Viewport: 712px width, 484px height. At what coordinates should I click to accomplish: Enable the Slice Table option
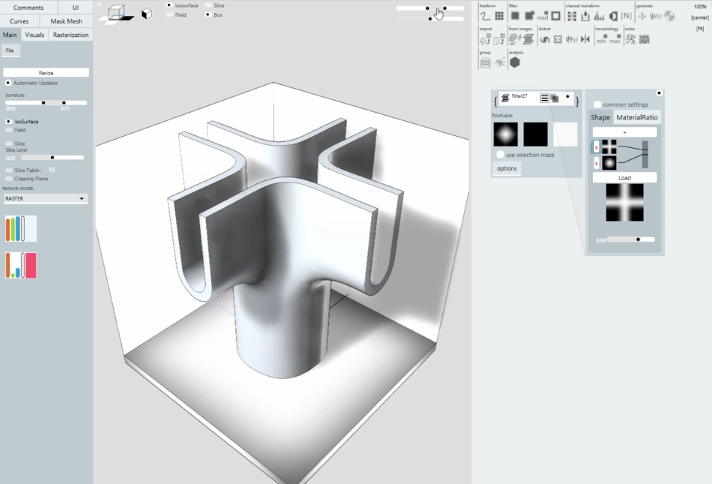point(9,170)
